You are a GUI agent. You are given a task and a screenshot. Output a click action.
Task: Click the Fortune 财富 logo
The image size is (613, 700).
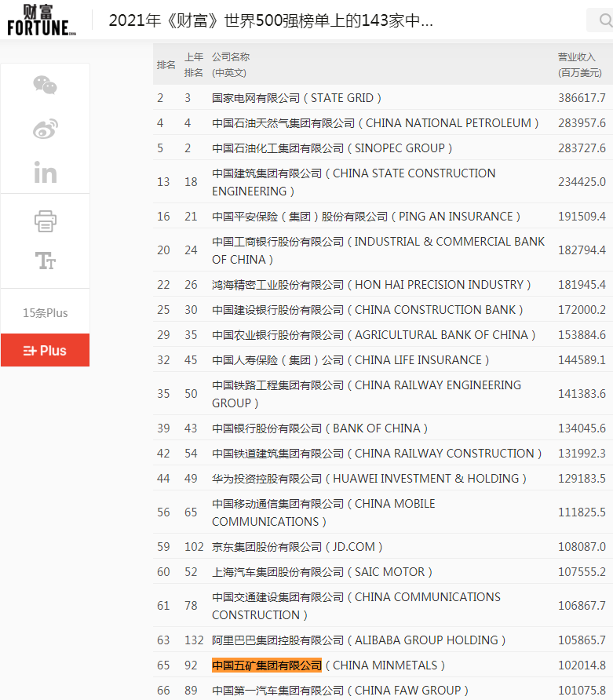pyautogui.click(x=42, y=20)
